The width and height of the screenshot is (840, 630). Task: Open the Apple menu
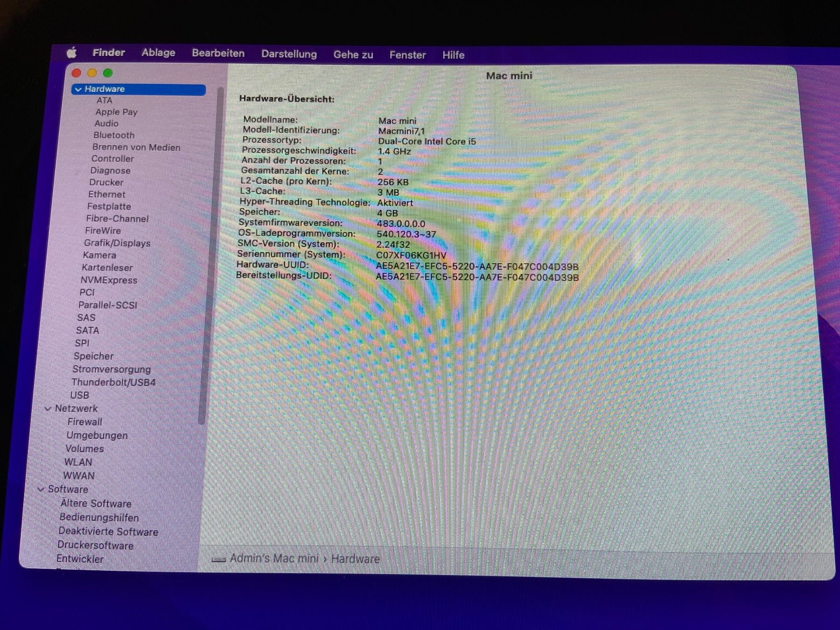[71, 52]
